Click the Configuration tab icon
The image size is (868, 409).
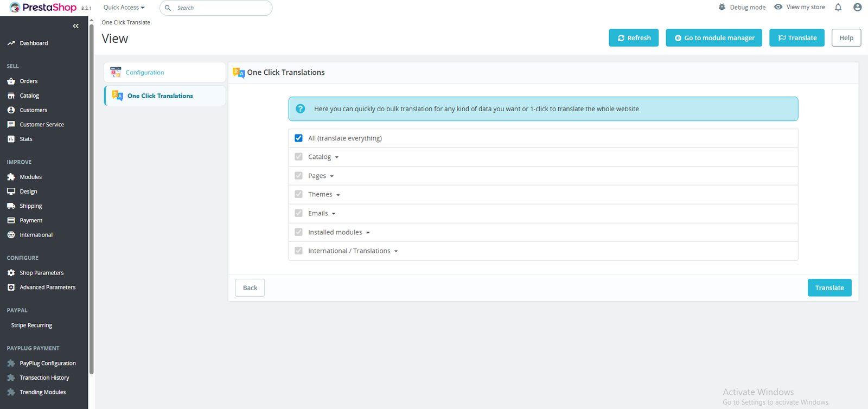(116, 72)
